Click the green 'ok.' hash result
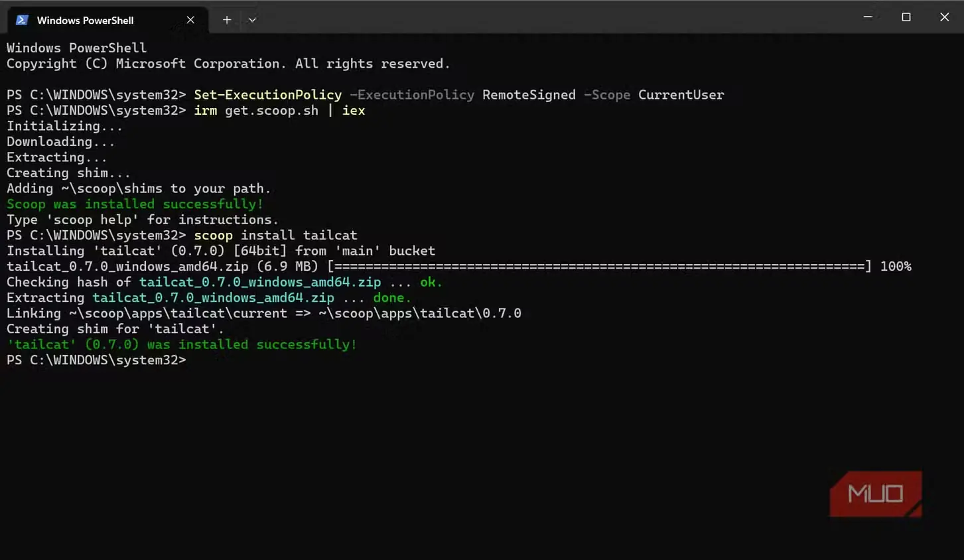 pos(431,282)
